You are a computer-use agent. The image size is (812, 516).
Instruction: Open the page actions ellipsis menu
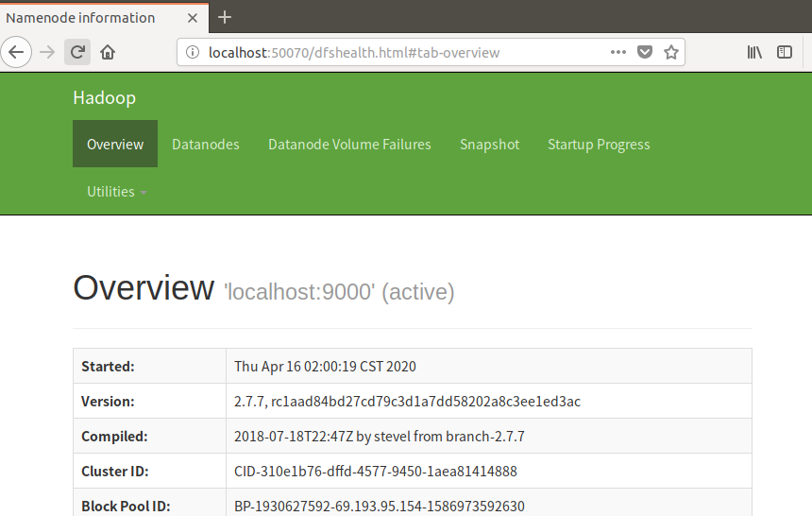tap(618, 52)
